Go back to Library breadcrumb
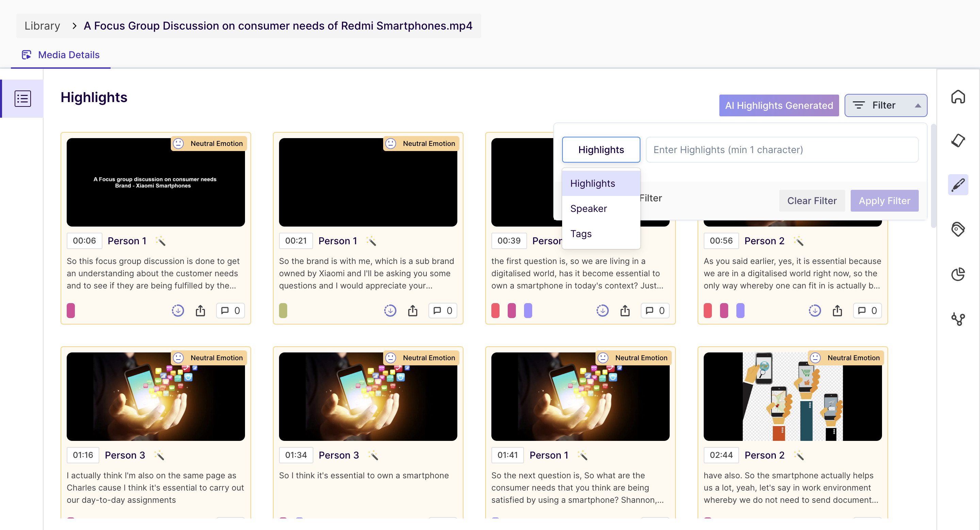Viewport: 980px width, 530px height. (x=42, y=26)
